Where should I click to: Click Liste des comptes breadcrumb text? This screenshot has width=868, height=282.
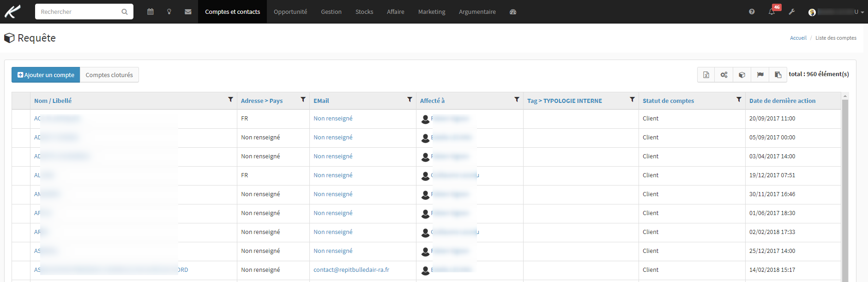click(836, 38)
